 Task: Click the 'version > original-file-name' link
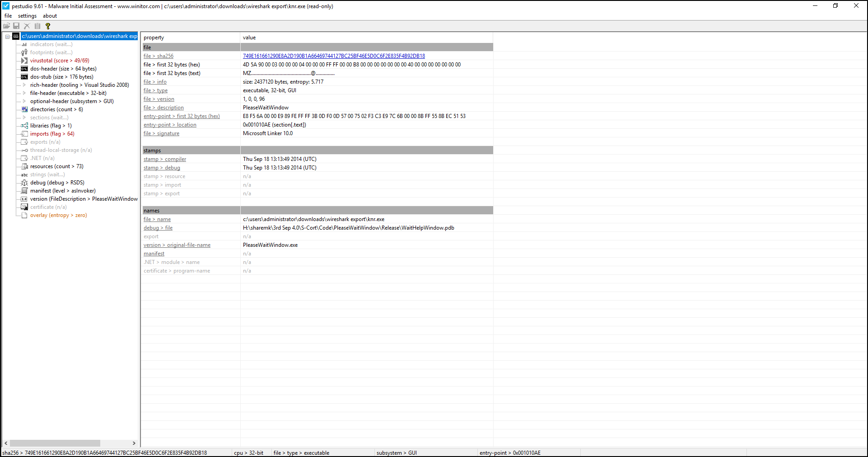177,245
